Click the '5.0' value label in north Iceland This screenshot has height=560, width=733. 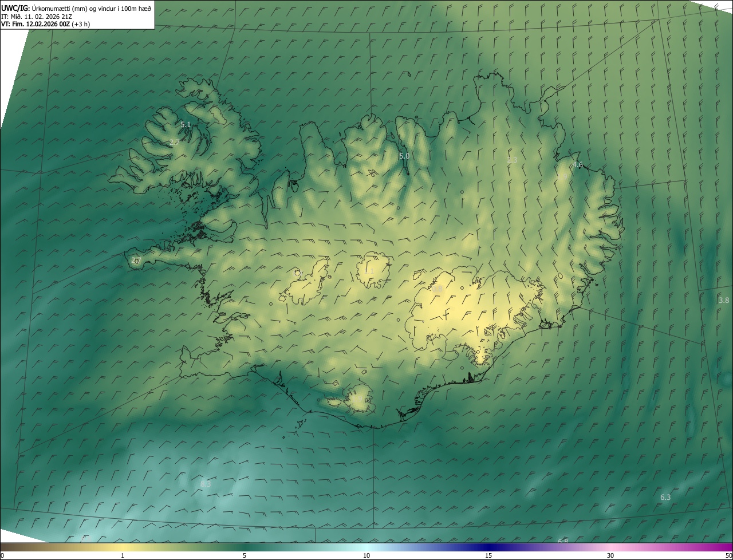pyautogui.click(x=404, y=156)
